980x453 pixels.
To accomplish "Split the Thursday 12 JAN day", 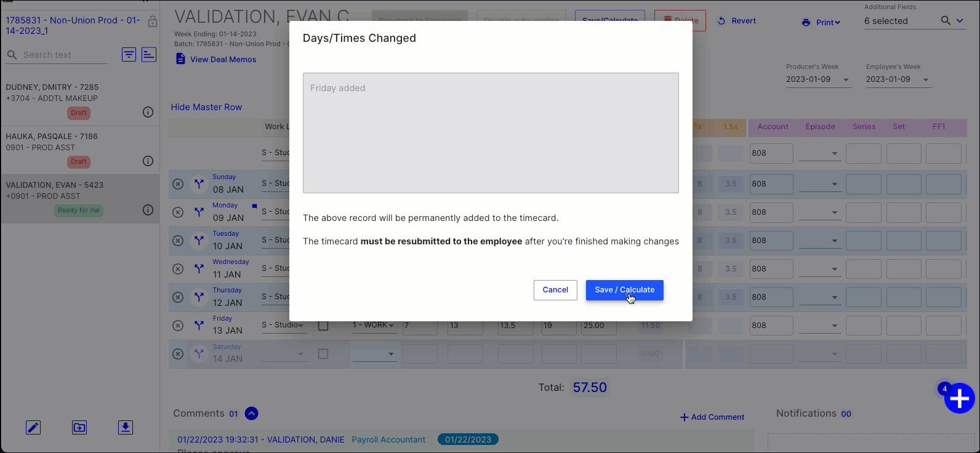I will (x=199, y=297).
